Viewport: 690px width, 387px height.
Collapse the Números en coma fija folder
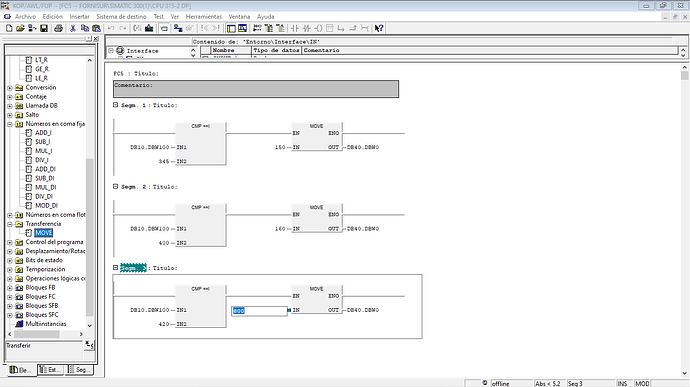10,124
